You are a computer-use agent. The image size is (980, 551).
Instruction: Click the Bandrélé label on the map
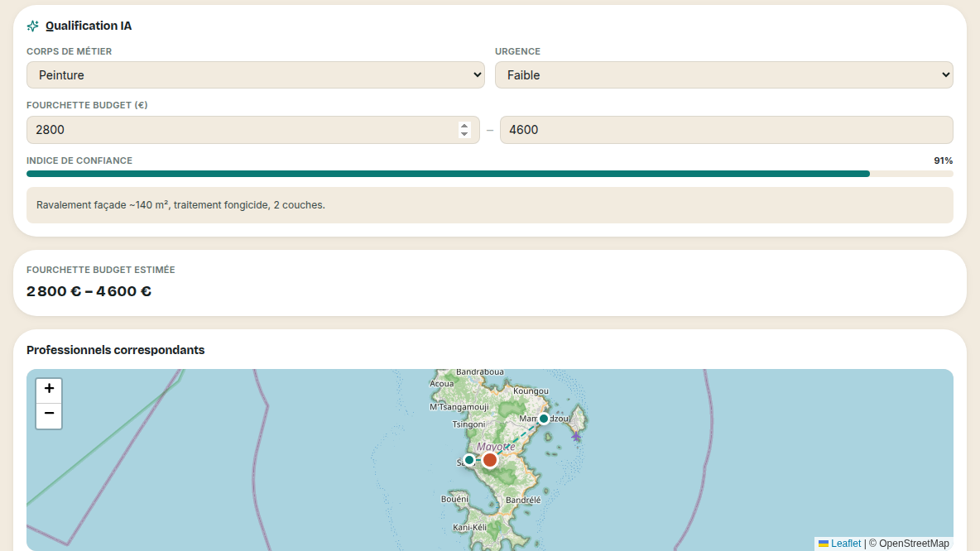click(x=523, y=500)
